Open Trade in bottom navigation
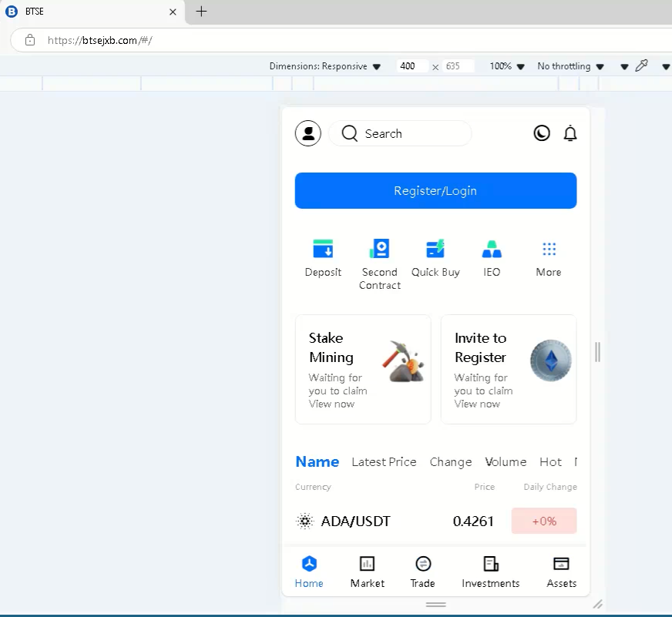The image size is (672, 617). tap(422, 572)
